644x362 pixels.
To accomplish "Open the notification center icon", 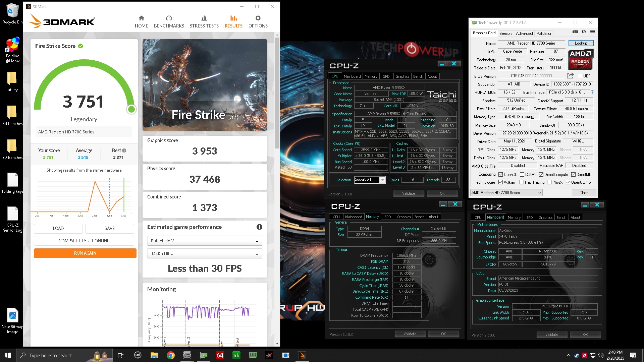I will click(633, 355).
